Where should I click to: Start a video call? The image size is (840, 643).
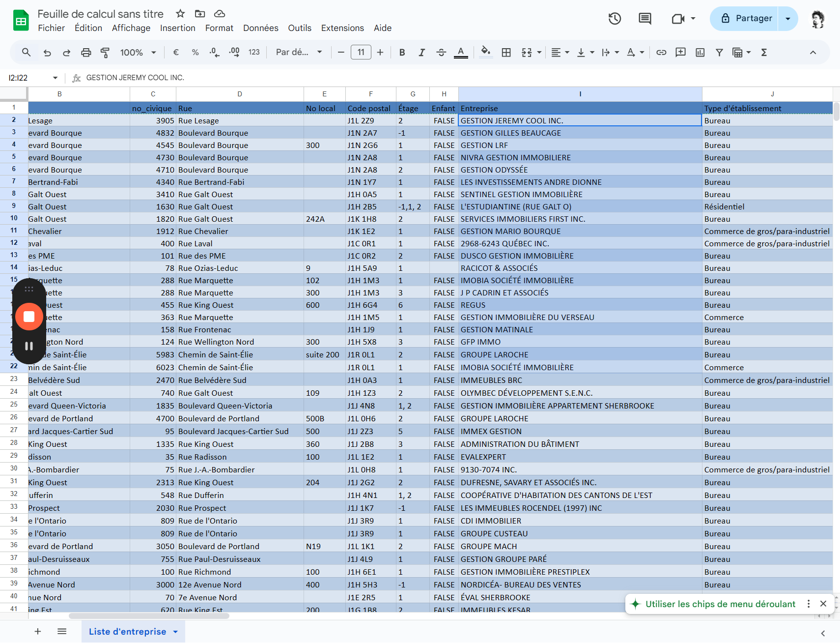tap(678, 19)
